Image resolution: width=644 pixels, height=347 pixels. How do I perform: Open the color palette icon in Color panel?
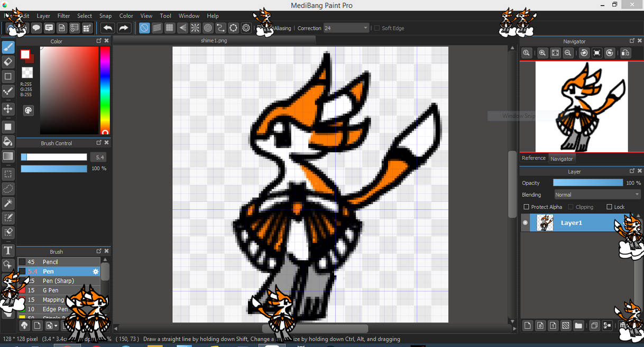coord(28,110)
